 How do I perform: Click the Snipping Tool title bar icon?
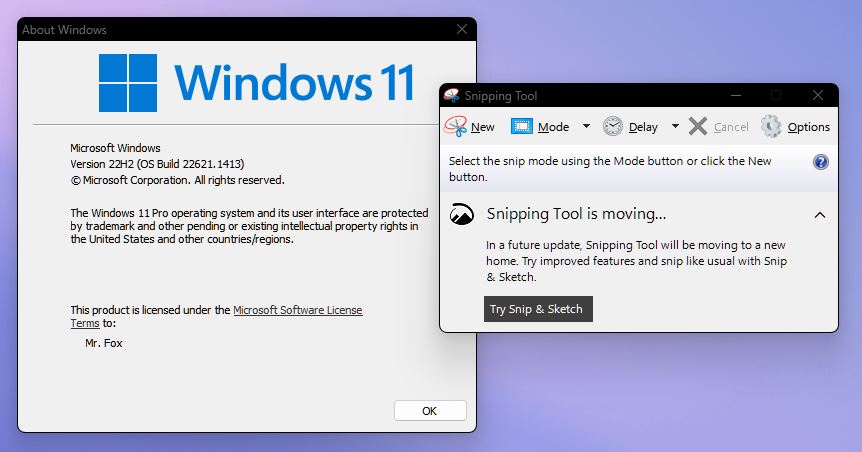452,96
